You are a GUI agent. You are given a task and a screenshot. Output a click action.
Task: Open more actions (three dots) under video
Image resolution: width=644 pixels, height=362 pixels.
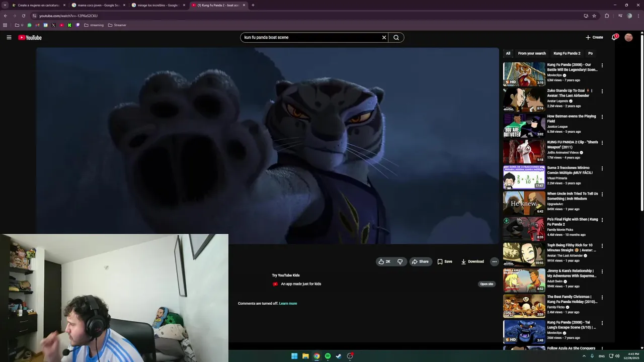[x=494, y=261]
